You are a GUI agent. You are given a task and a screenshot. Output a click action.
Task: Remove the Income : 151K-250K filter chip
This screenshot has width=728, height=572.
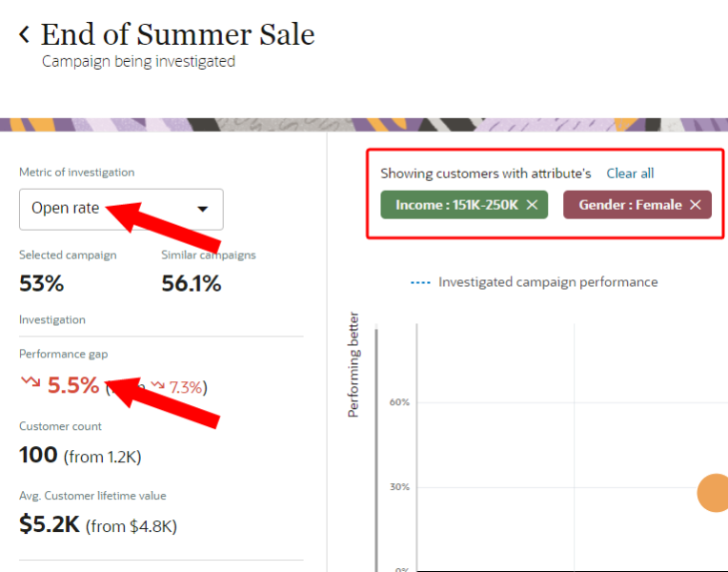click(x=532, y=205)
